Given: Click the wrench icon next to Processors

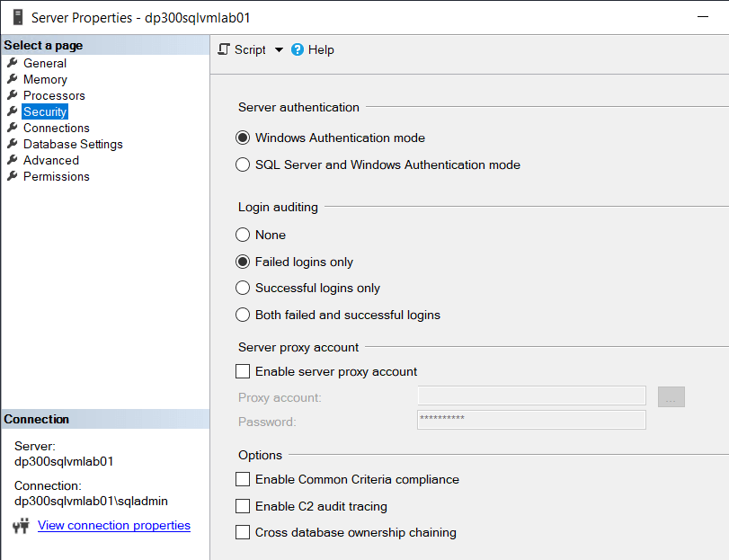Looking at the screenshot, I should [x=13, y=95].
